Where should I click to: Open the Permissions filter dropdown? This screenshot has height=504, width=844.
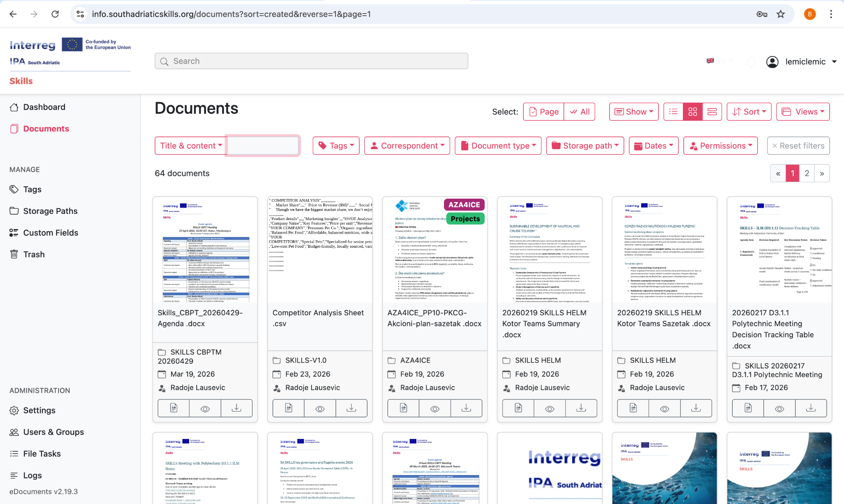point(720,145)
